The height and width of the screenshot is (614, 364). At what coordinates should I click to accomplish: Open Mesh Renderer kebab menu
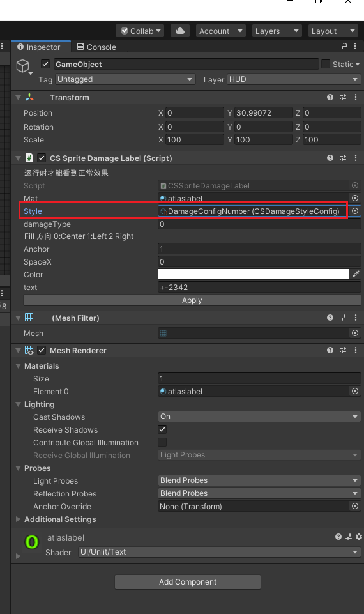click(x=356, y=350)
